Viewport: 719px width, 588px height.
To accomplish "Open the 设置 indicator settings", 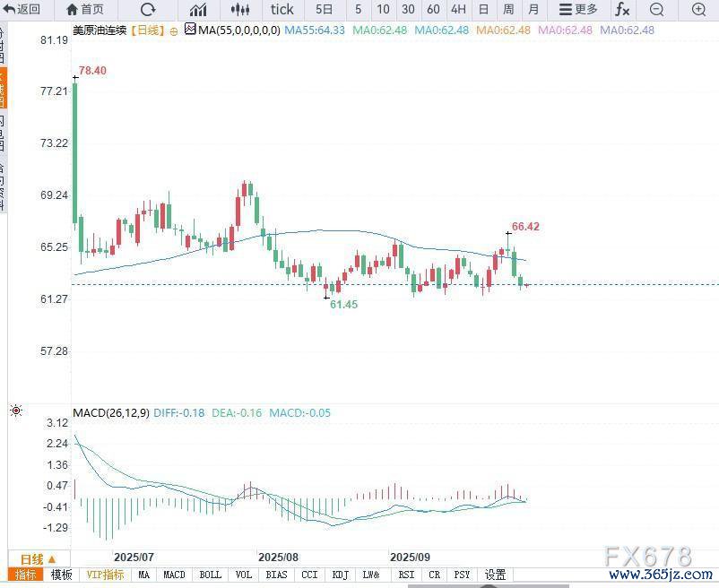I will coord(495,575).
